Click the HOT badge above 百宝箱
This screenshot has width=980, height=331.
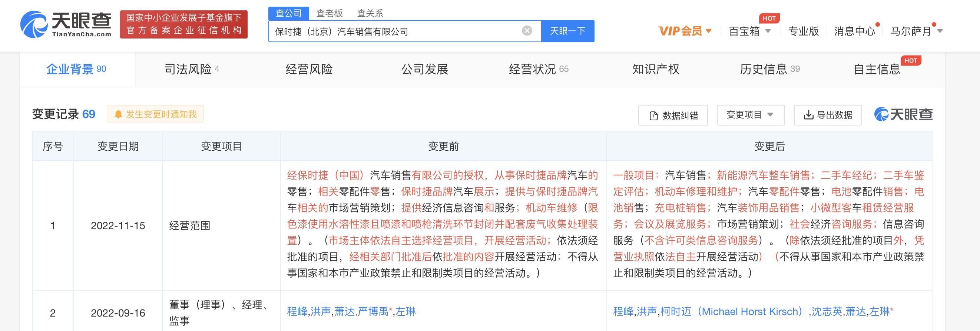(x=769, y=18)
